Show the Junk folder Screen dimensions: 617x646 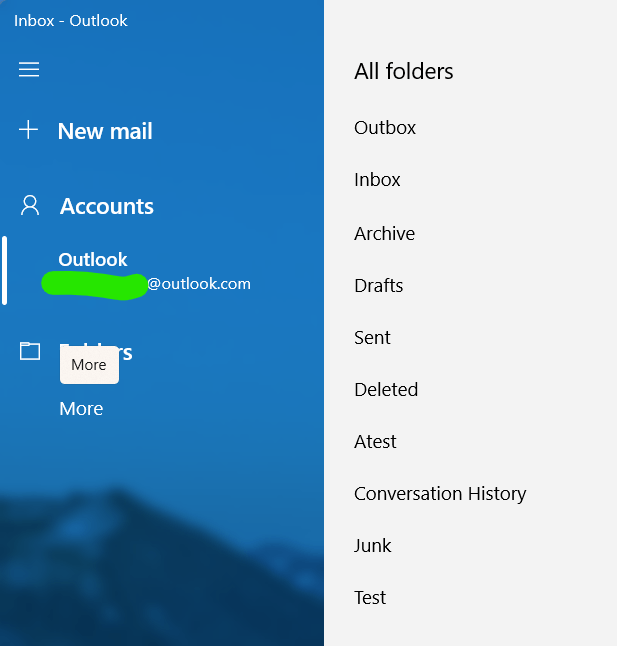click(x=372, y=546)
